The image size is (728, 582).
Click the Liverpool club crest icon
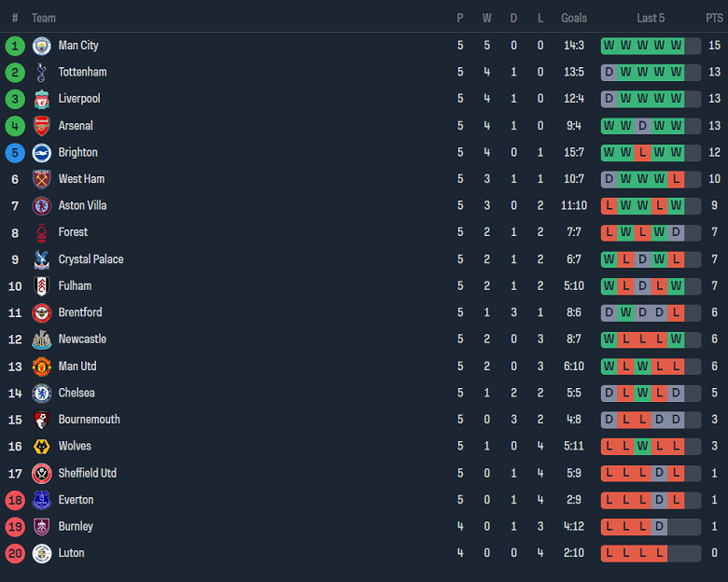pyautogui.click(x=41, y=99)
